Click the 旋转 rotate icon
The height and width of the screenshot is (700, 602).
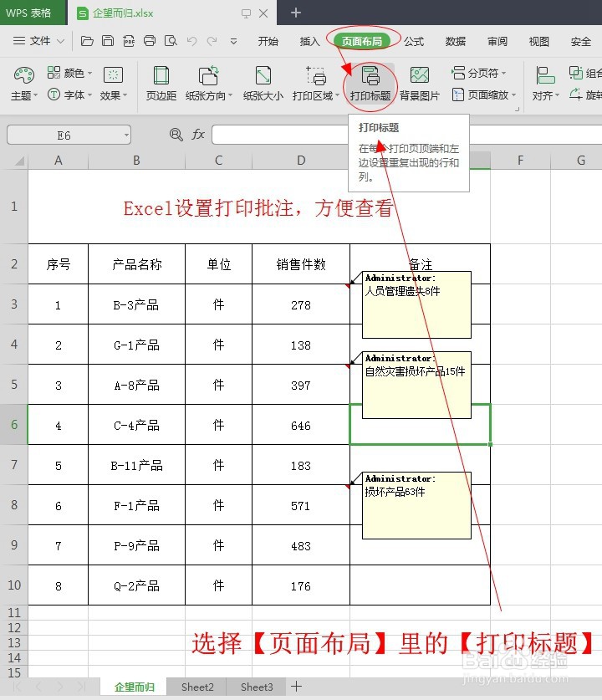coord(576,95)
